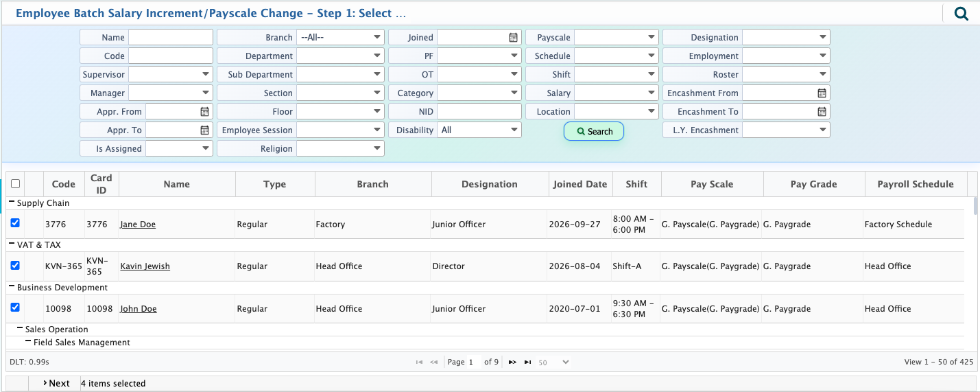
Task: Open Kavin Jewish employee link
Action: 145,266
